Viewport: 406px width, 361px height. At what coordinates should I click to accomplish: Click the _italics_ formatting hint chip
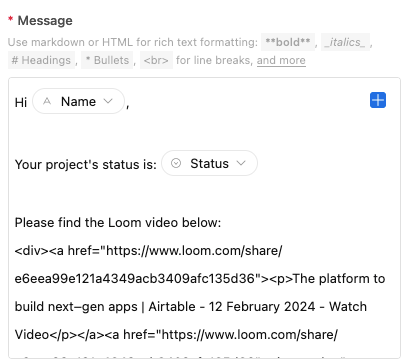point(345,42)
